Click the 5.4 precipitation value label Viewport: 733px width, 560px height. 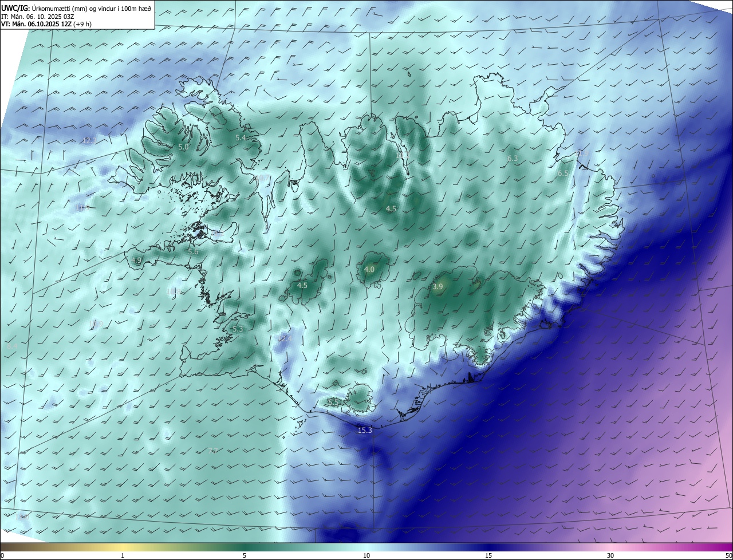click(x=241, y=138)
